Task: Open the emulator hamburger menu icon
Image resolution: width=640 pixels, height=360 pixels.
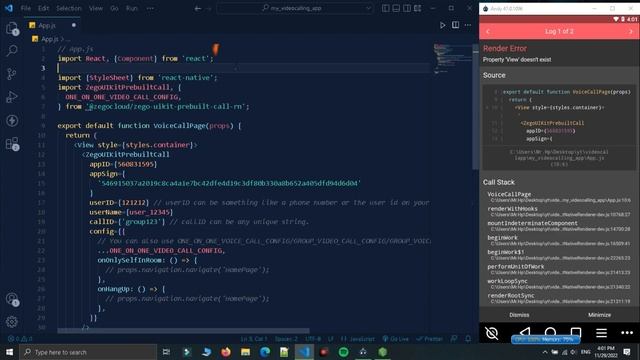Action: [601, 333]
